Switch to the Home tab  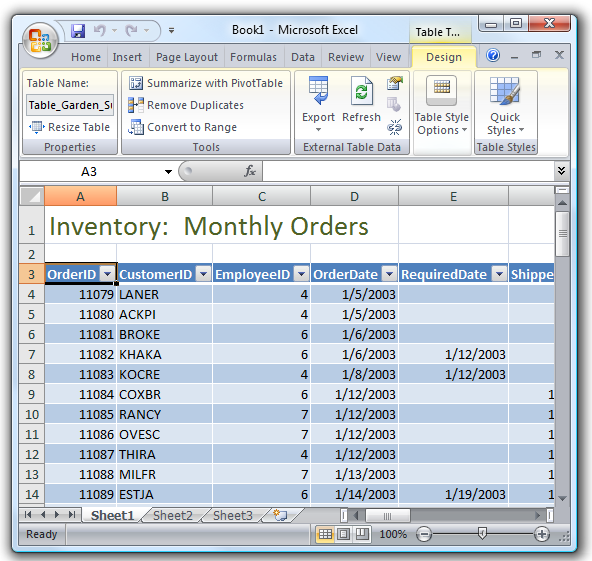pos(86,57)
